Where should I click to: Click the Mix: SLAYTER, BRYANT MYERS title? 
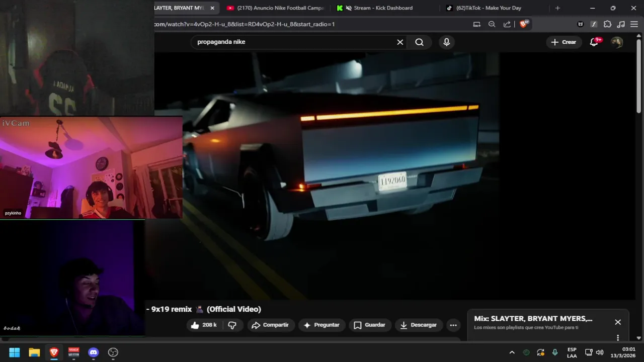click(x=533, y=319)
